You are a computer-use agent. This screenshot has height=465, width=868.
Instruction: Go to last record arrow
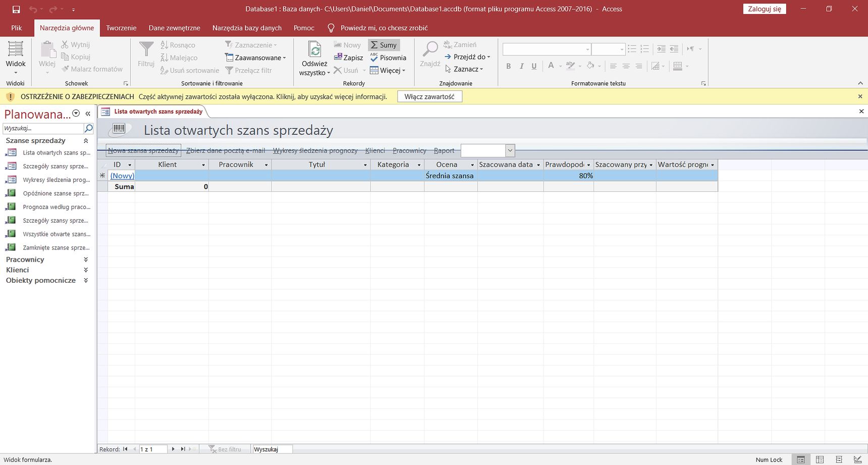(183, 449)
